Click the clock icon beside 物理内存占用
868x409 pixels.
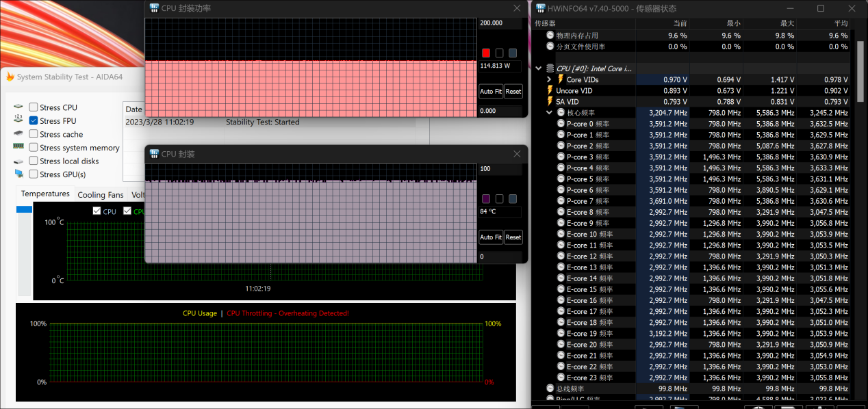[x=550, y=36]
